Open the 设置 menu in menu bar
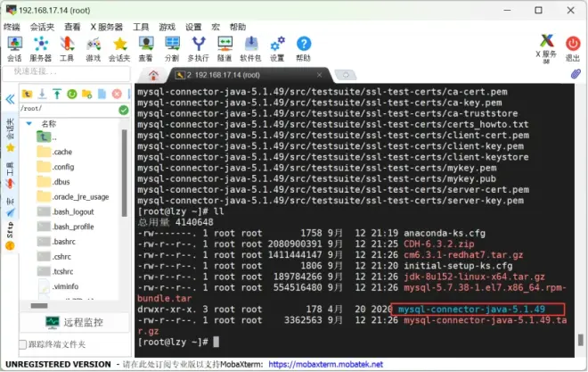588x372 pixels. [193, 27]
